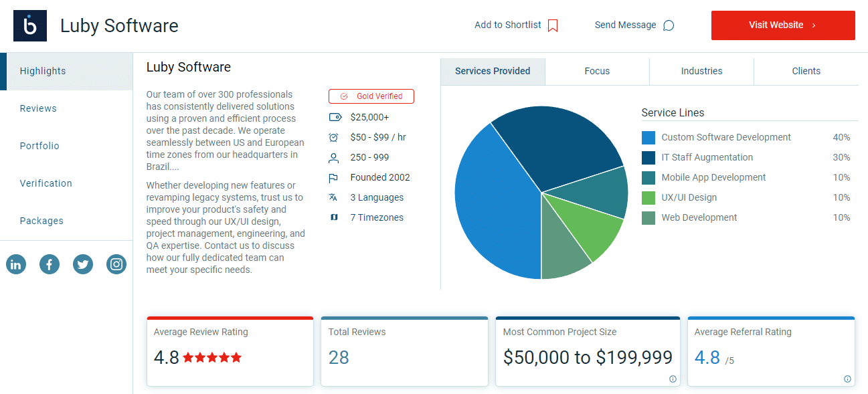The height and width of the screenshot is (394, 868).
Task: Click the UX/UI Design green legend swatch
Action: 648,198
